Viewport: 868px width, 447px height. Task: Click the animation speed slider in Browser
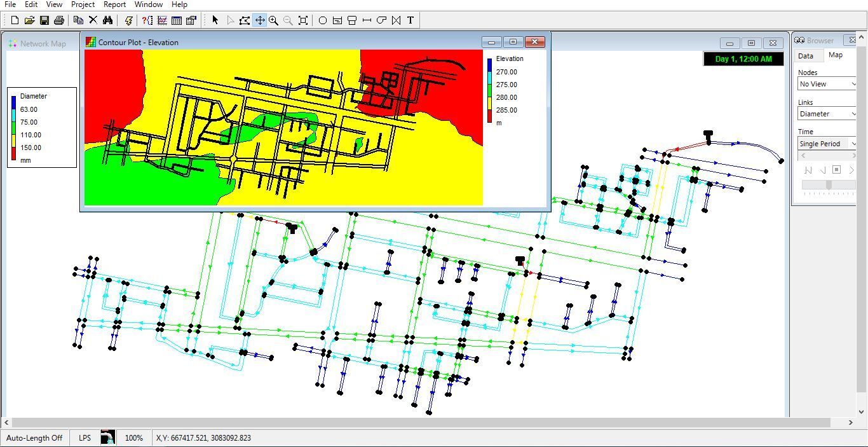[x=829, y=184]
